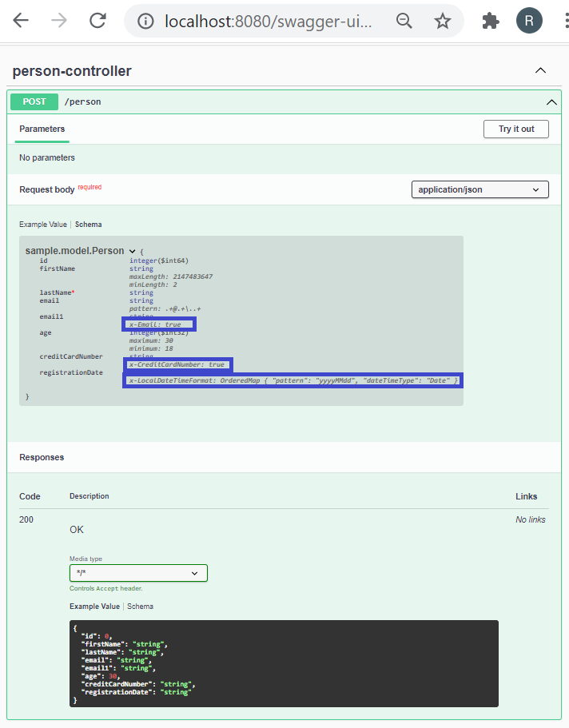Select the 'maximum: 30' constraint

point(151,340)
